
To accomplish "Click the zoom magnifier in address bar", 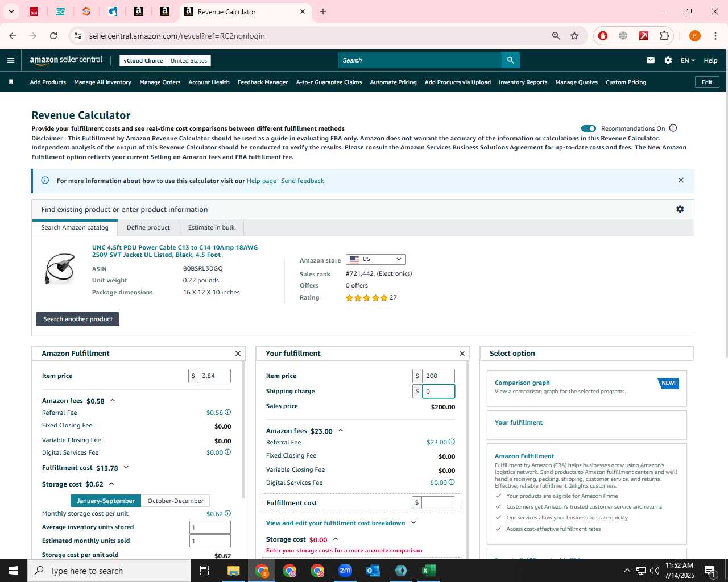I will click(x=556, y=36).
